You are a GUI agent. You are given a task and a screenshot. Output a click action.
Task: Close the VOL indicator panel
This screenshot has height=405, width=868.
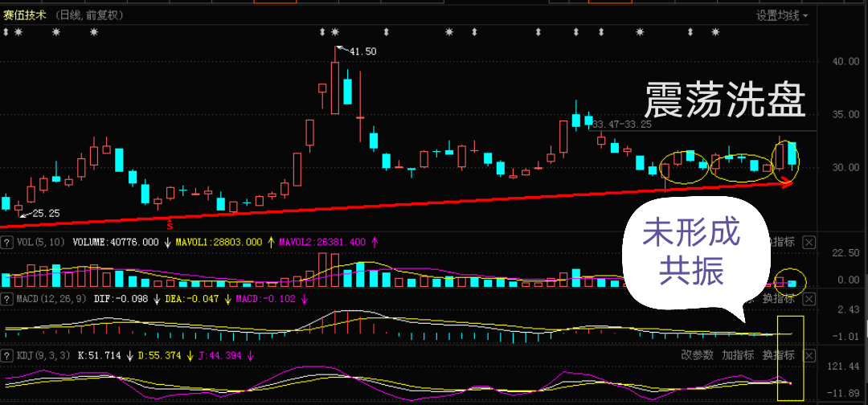click(809, 242)
